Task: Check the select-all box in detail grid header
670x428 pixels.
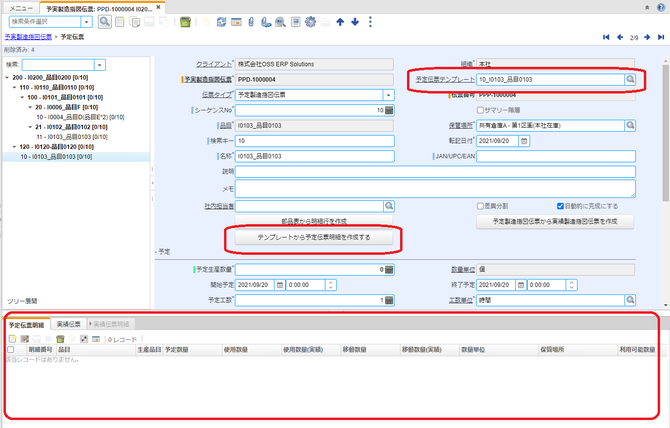Action: click(11, 349)
